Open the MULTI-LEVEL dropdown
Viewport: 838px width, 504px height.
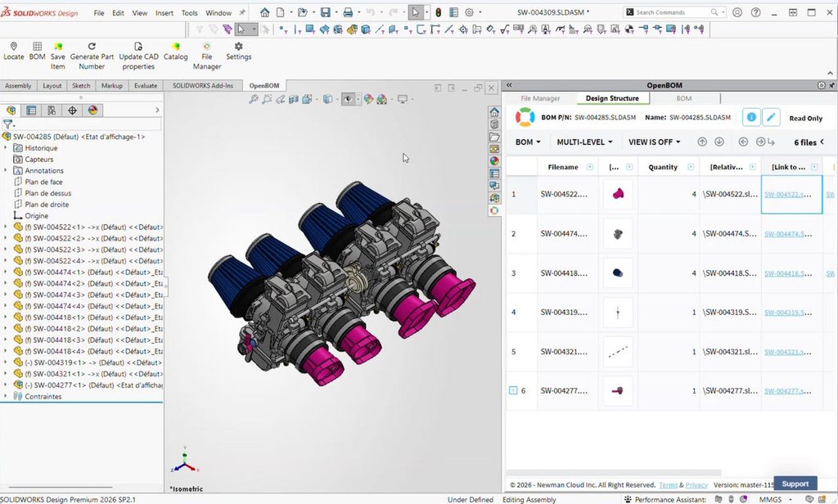pos(584,142)
